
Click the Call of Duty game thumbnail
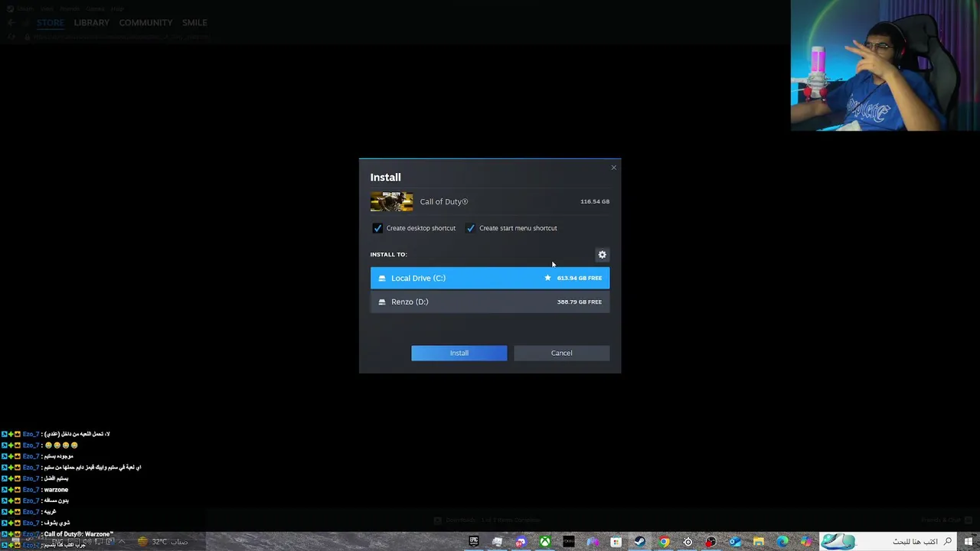[x=391, y=201]
